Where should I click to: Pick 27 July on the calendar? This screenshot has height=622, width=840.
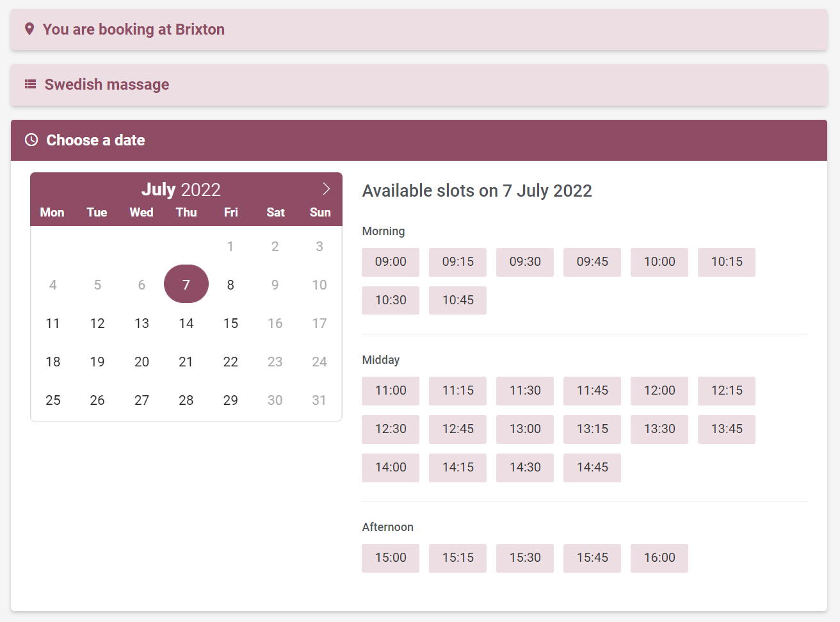click(x=141, y=400)
